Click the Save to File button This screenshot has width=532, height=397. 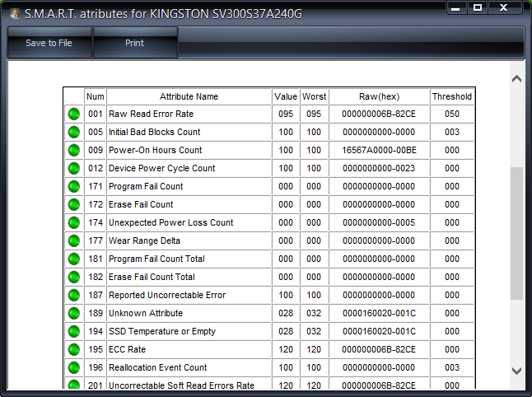tap(49, 43)
